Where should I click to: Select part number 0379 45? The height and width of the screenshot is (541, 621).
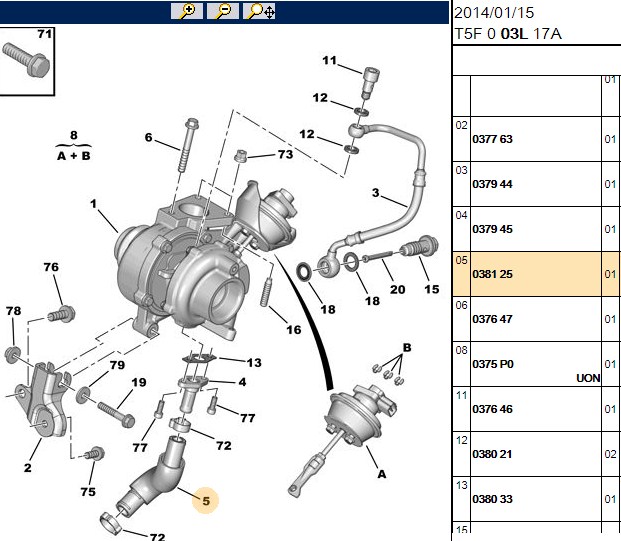point(492,229)
